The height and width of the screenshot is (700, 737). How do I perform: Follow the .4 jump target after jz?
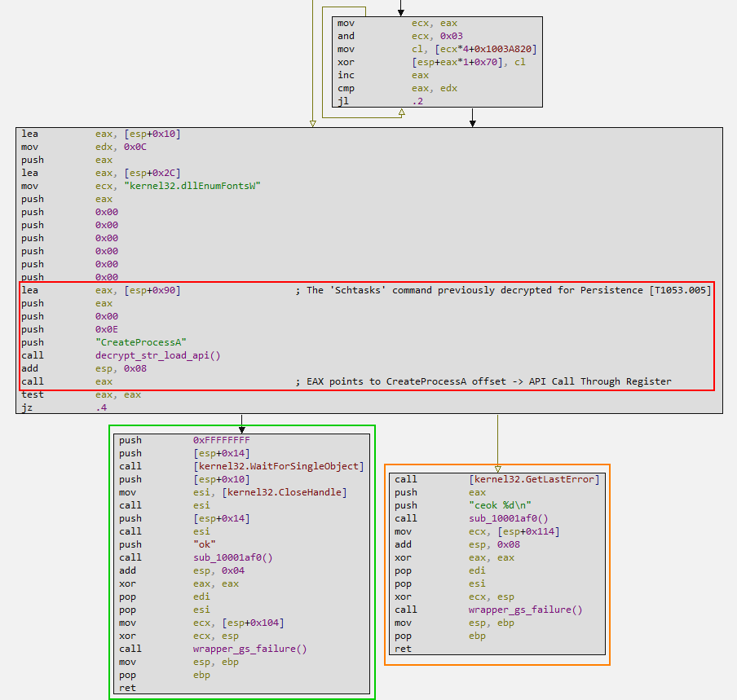pyautogui.click(x=100, y=407)
